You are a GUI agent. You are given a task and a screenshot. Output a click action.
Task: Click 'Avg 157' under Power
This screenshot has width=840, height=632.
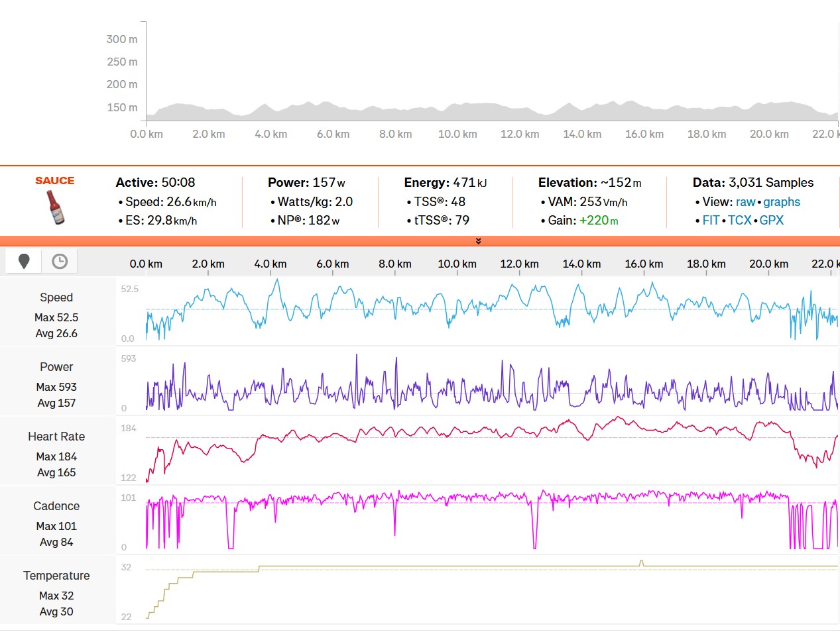tap(56, 403)
